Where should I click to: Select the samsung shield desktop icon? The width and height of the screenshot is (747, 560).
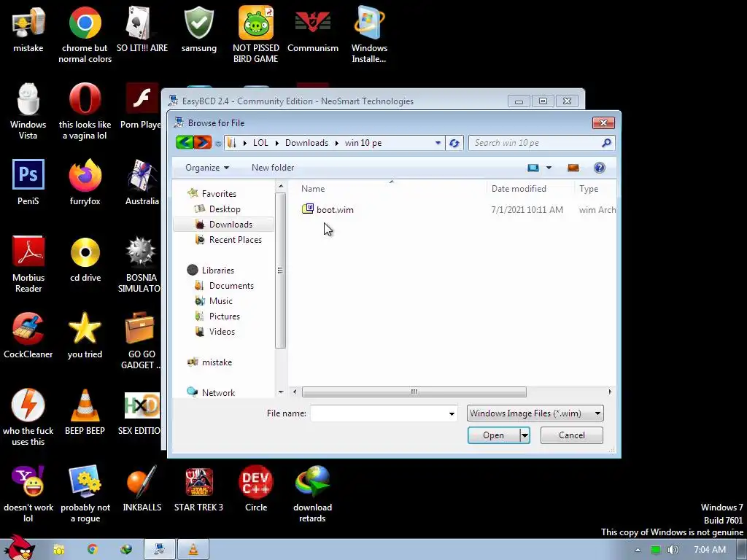point(198,29)
